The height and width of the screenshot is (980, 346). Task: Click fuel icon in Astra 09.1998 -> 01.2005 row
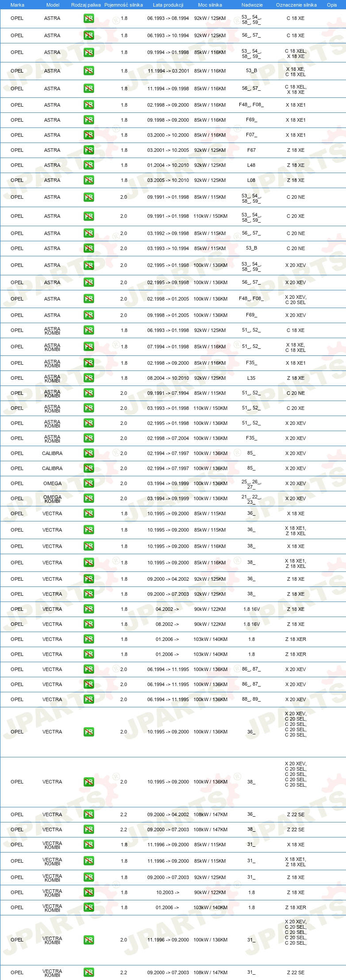tap(88, 315)
